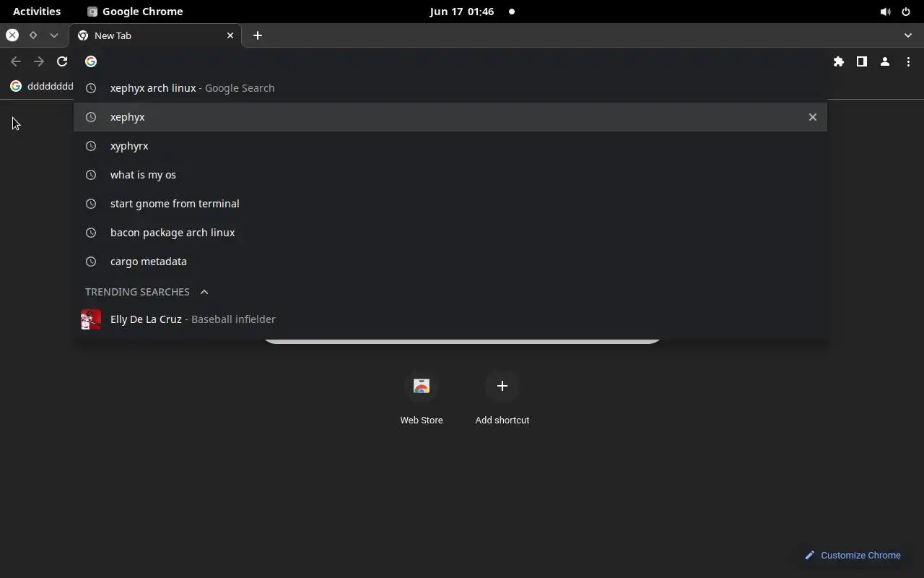
Task: Click the history icon beside cargo metadata
Action: click(91, 262)
